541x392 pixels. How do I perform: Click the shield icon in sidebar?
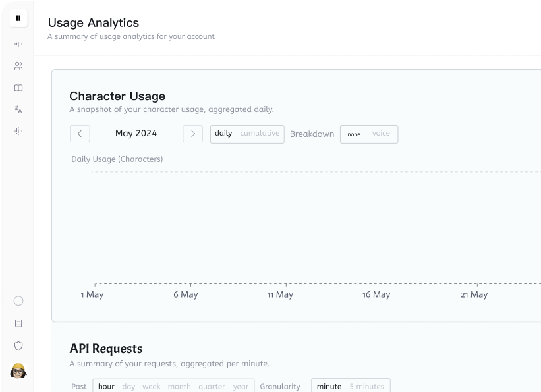[x=18, y=346]
